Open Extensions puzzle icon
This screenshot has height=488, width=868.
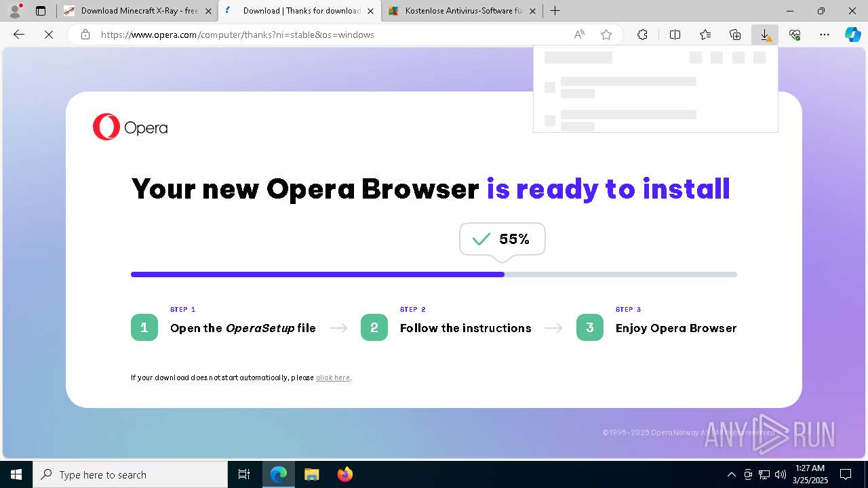point(642,35)
